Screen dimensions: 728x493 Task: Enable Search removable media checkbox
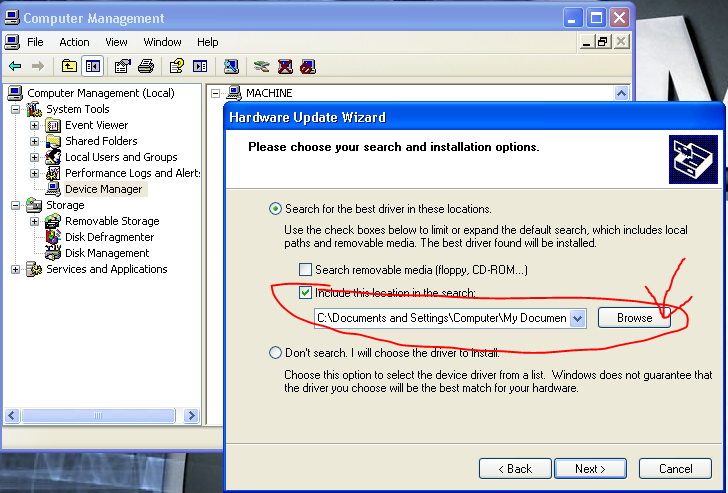[305, 270]
